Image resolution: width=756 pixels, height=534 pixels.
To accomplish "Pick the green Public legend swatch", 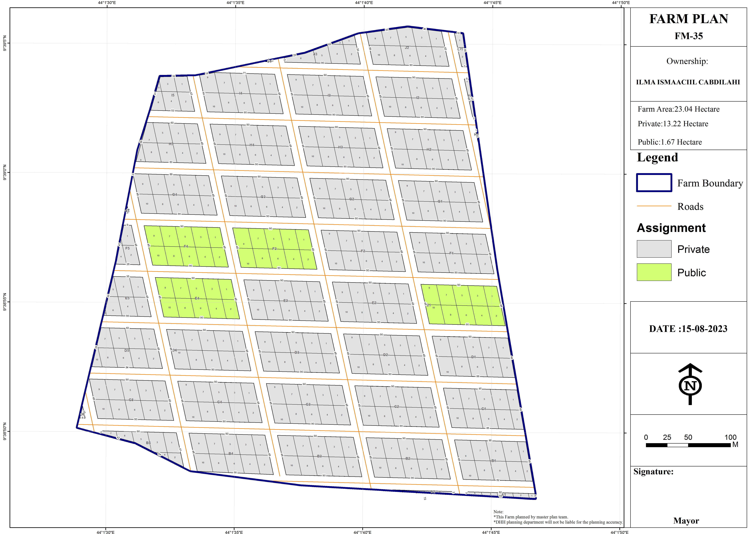I will [x=654, y=272].
